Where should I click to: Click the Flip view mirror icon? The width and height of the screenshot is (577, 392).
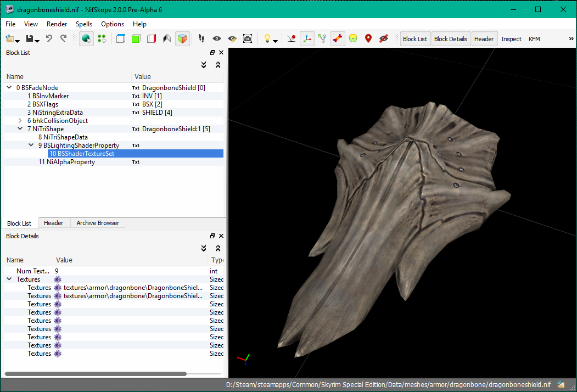(x=167, y=39)
